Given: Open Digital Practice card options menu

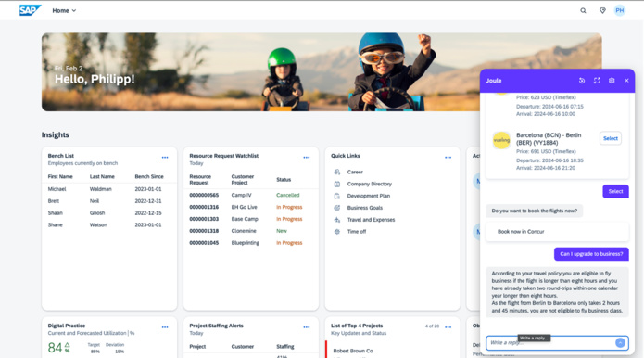Looking at the screenshot, I should pyautogui.click(x=165, y=327).
